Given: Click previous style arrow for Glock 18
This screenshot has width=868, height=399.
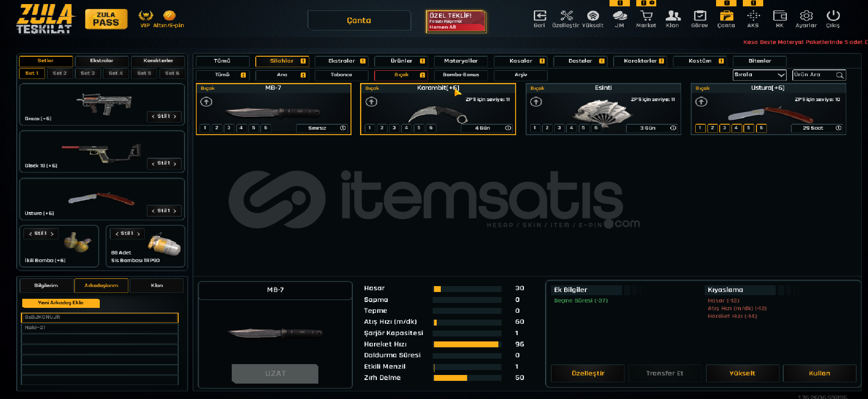Looking at the screenshot, I should [x=153, y=164].
